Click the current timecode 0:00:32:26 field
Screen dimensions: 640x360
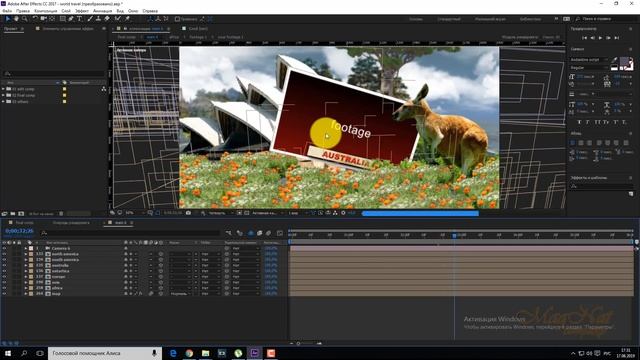click(x=19, y=231)
